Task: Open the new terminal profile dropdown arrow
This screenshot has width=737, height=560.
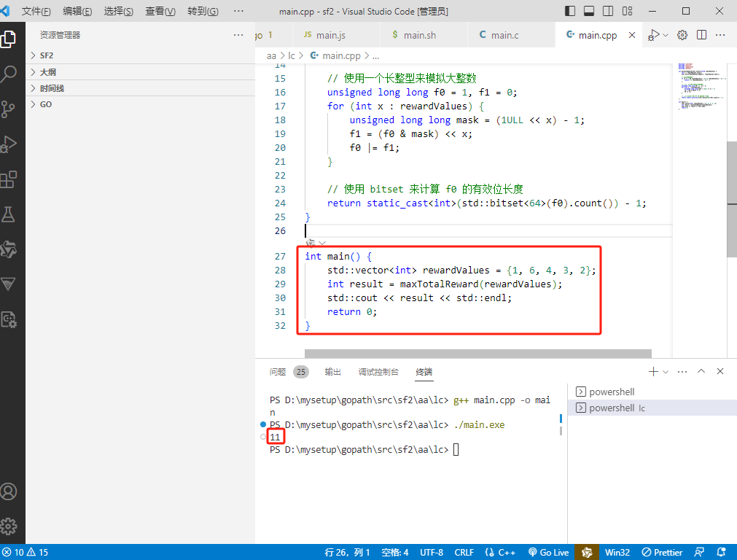Action: [x=666, y=371]
